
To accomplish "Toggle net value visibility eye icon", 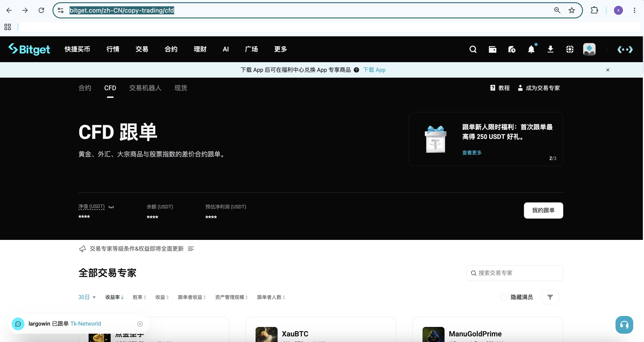I will [x=111, y=207].
